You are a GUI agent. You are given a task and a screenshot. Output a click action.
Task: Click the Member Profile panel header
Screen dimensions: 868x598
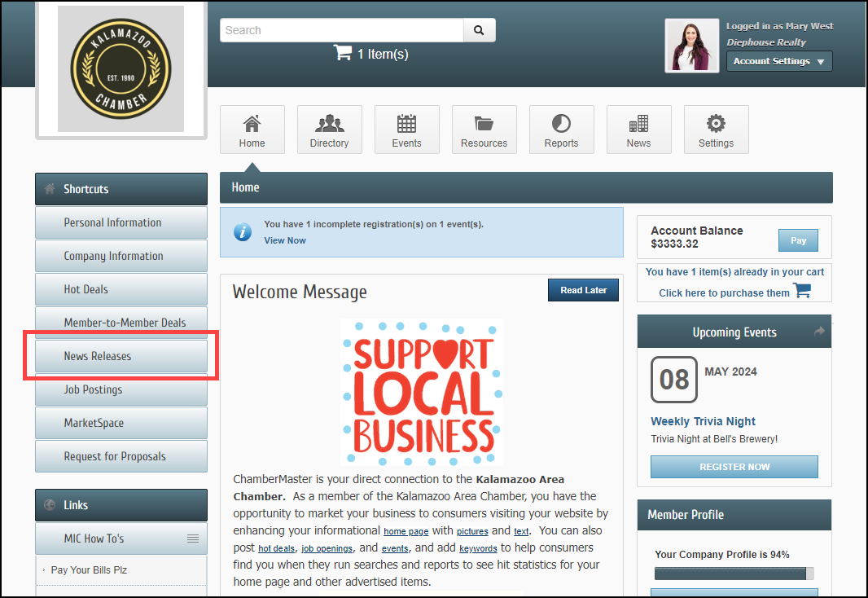[x=734, y=515]
